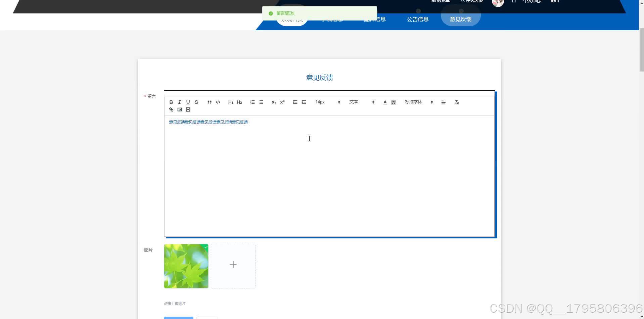Insert a code block
Screen dimensions: 644x319
click(x=218, y=102)
